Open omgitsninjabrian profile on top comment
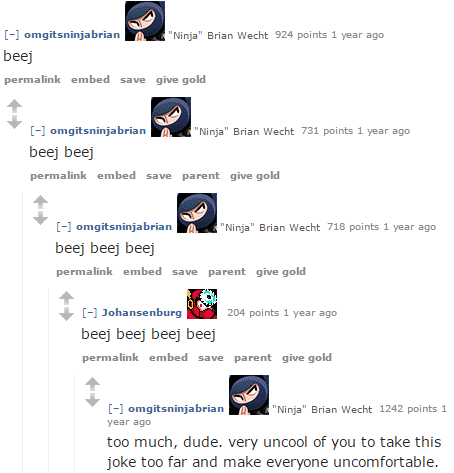 [72, 35]
